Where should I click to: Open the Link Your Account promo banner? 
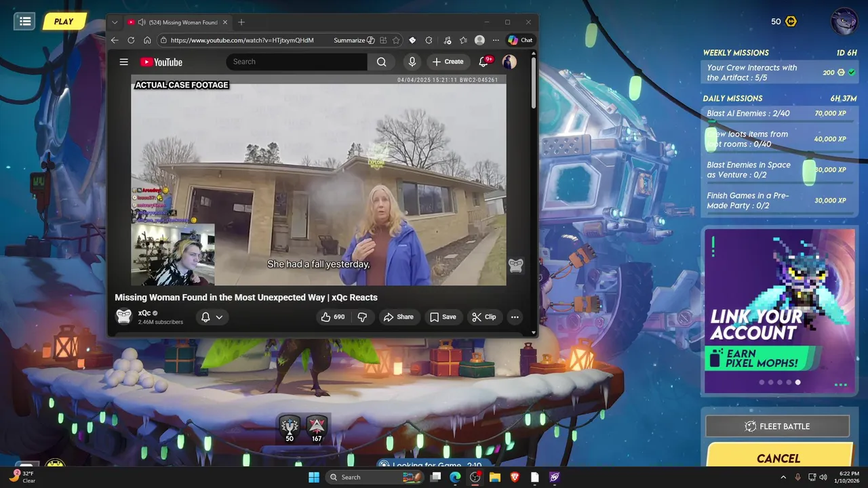pos(780,311)
